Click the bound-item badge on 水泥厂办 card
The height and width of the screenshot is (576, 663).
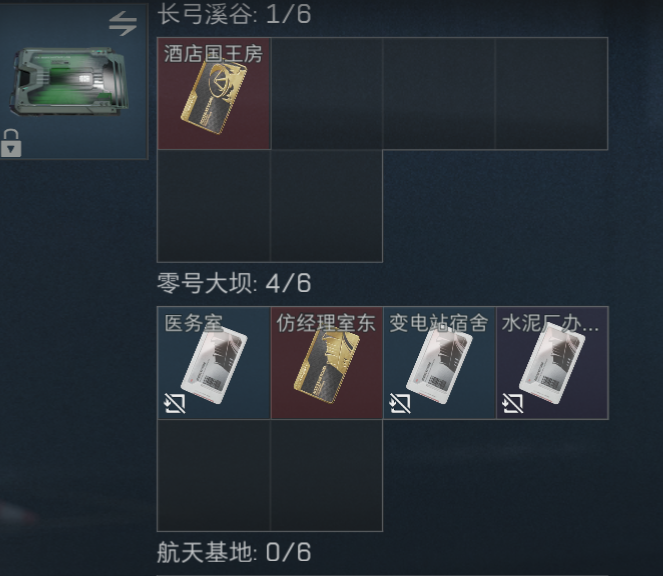(512, 403)
